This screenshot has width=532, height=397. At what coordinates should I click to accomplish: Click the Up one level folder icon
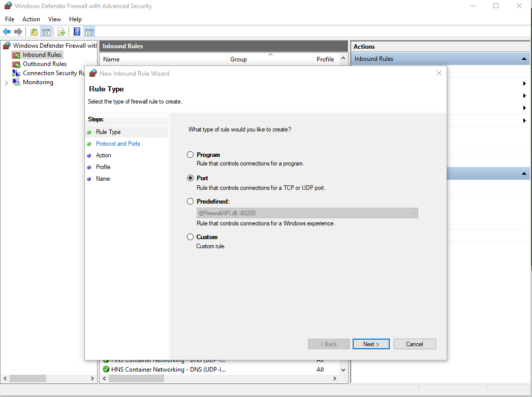pyautogui.click(x=34, y=32)
